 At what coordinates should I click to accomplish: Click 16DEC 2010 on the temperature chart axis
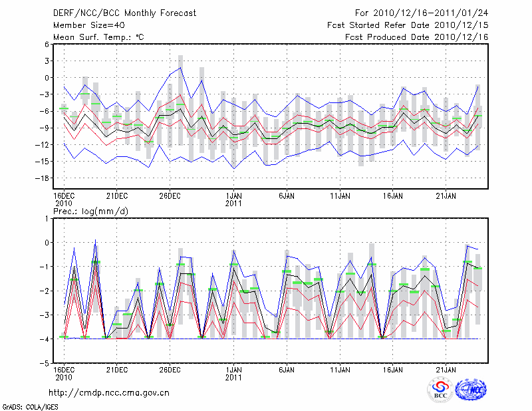point(64,199)
